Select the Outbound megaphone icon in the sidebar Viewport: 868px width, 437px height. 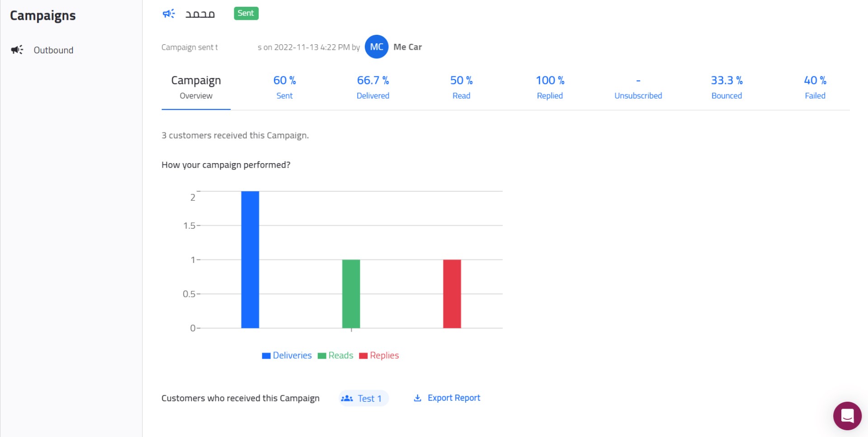tap(17, 50)
